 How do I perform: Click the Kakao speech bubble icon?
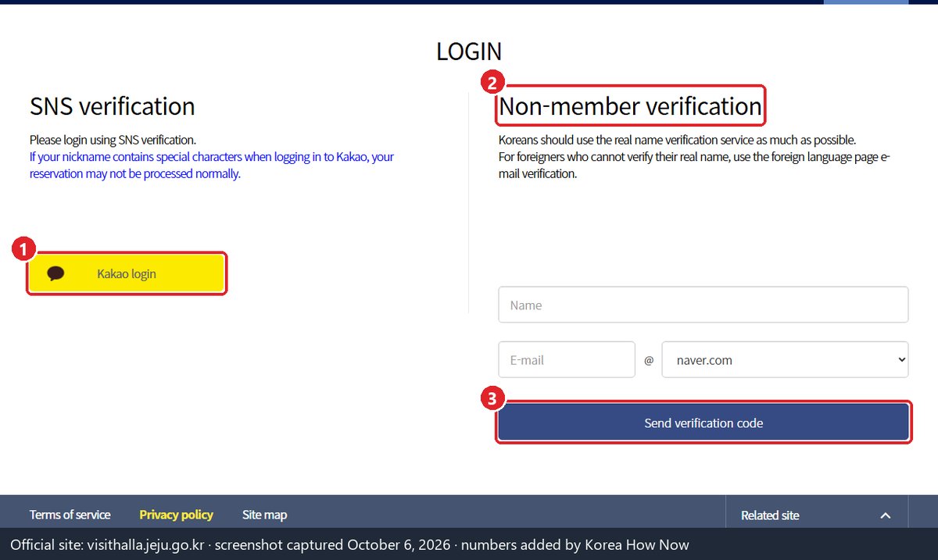55,273
